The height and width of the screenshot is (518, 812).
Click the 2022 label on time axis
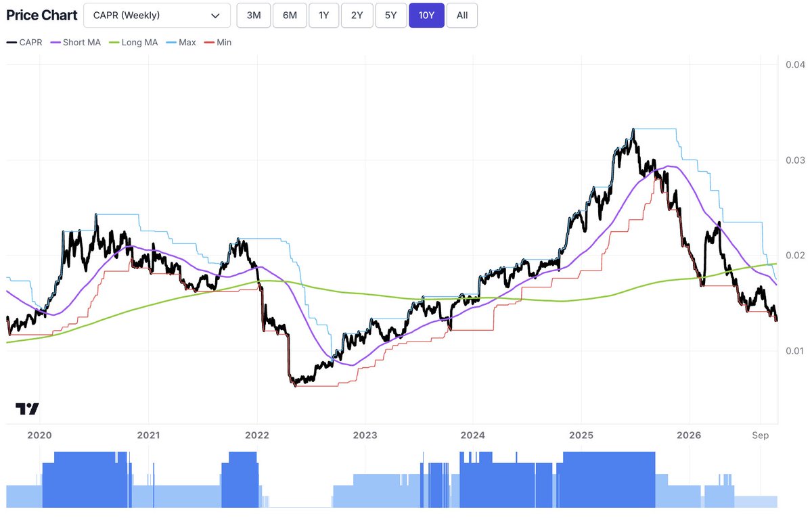(257, 435)
